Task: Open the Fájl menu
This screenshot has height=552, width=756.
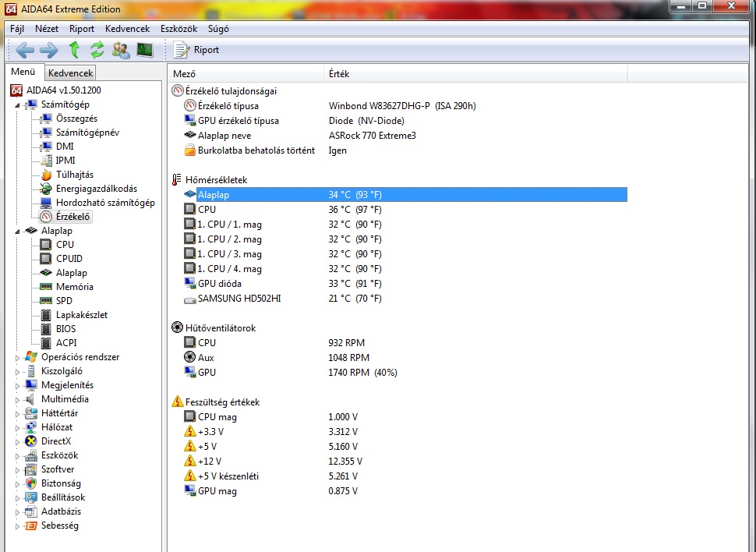Action: pyautogui.click(x=17, y=29)
